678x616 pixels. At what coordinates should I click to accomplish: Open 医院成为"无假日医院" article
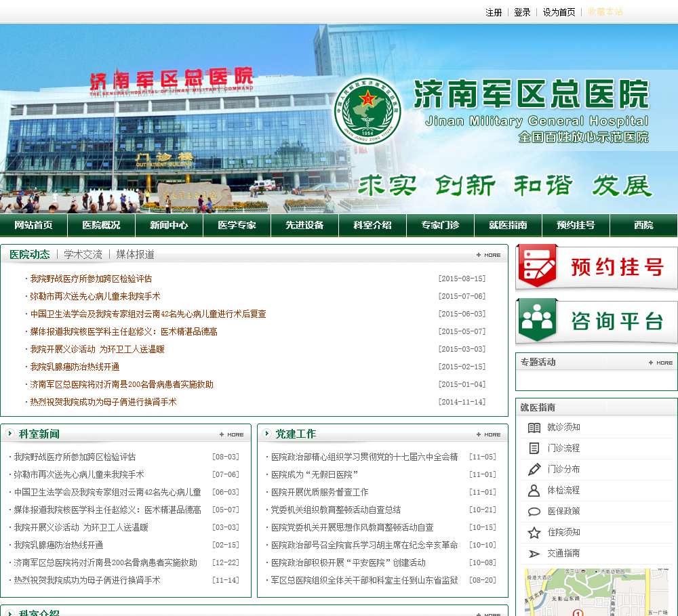[x=315, y=474]
